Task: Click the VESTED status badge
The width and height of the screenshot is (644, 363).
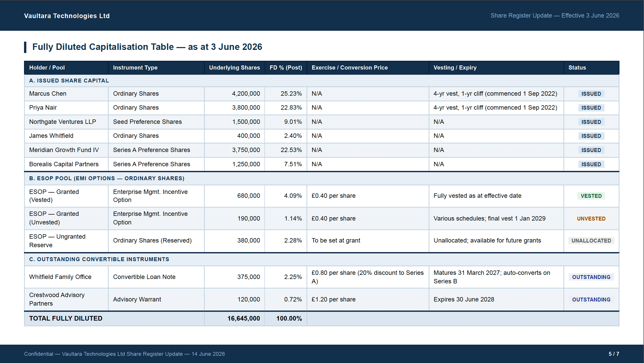Action: 591,196
